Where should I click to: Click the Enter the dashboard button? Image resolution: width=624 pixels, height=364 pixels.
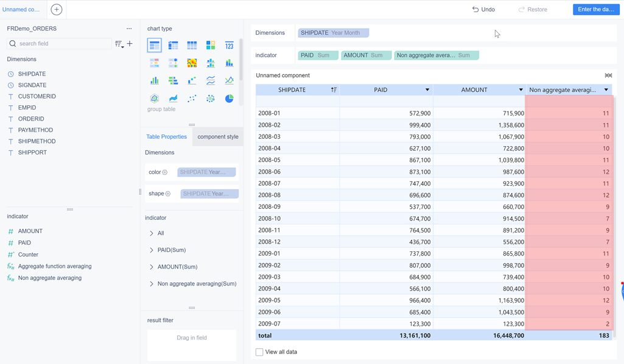596,10
